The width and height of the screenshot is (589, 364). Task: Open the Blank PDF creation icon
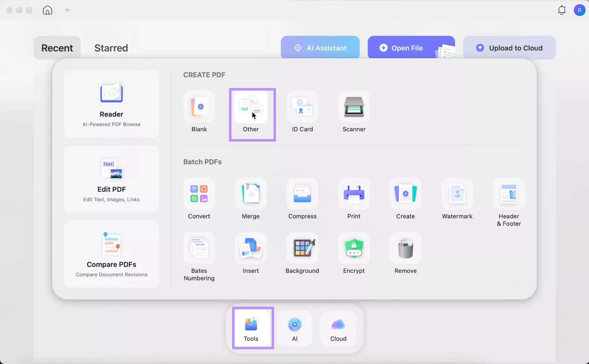tap(199, 107)
